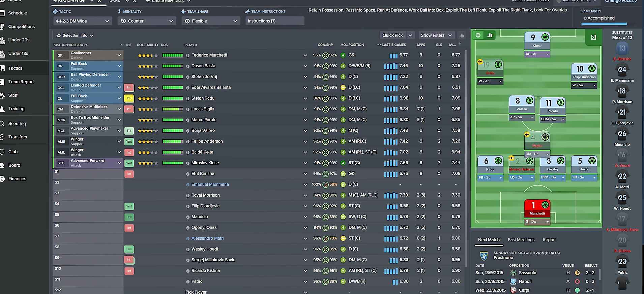Click Federico Marchetti's player info icon
644x294 pixels.
[x=188, y=55]
